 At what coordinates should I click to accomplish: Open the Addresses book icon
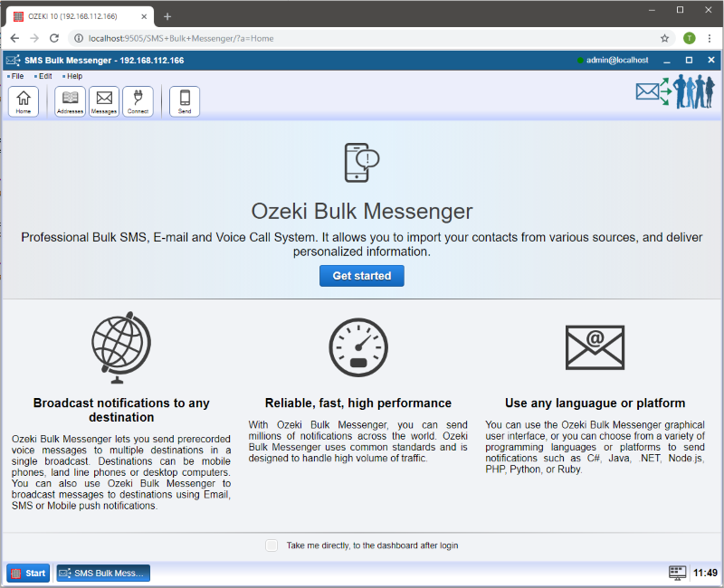click(x=70, y=101)
